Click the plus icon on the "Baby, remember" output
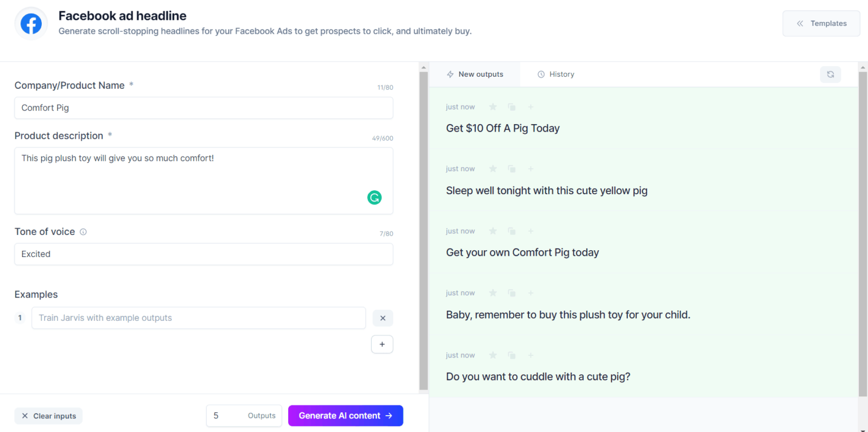The height and width of the screenshot is (432, 868). 530,293
